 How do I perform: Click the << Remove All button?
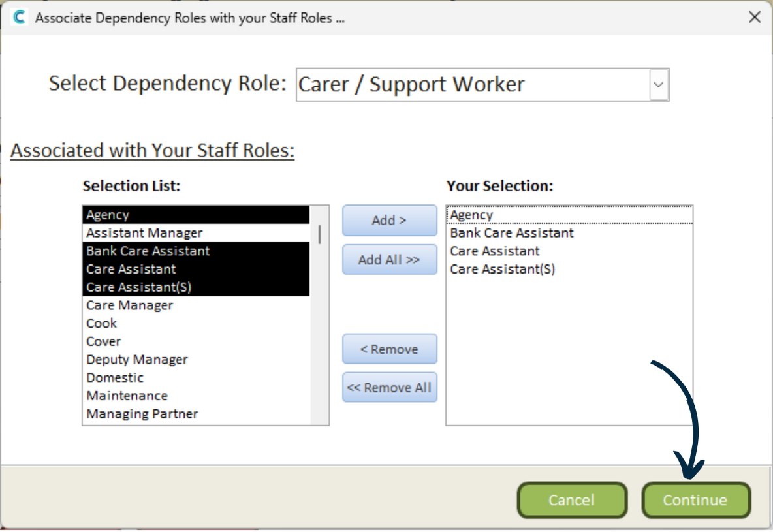coord(389,388)
